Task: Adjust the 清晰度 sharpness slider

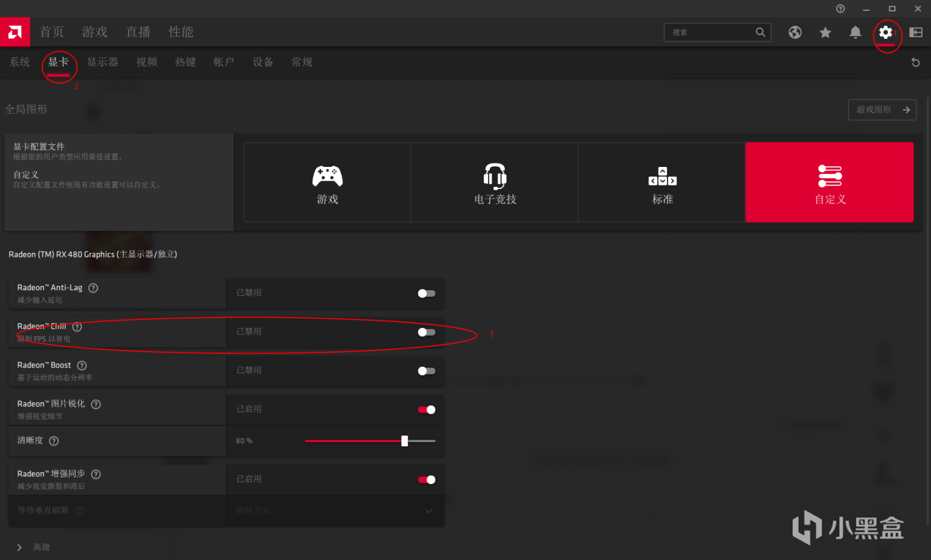Action: (370, 441)
